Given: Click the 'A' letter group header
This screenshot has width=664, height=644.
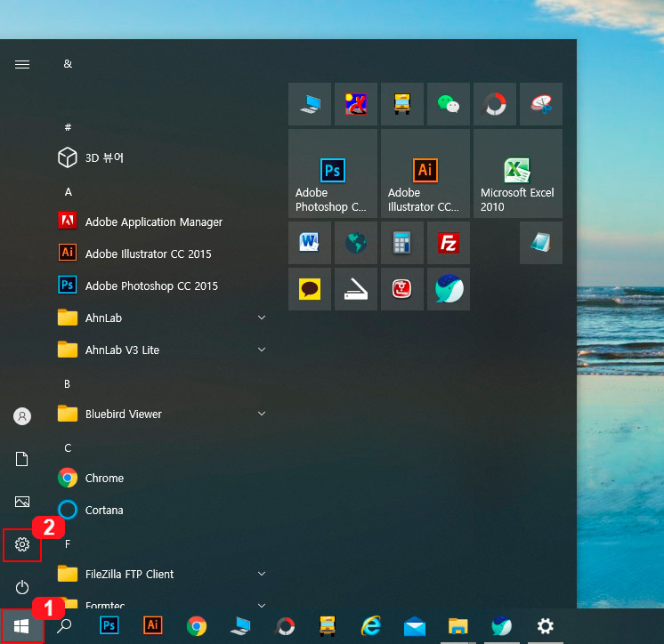Looking at the screenshot, I should (69, 192).
